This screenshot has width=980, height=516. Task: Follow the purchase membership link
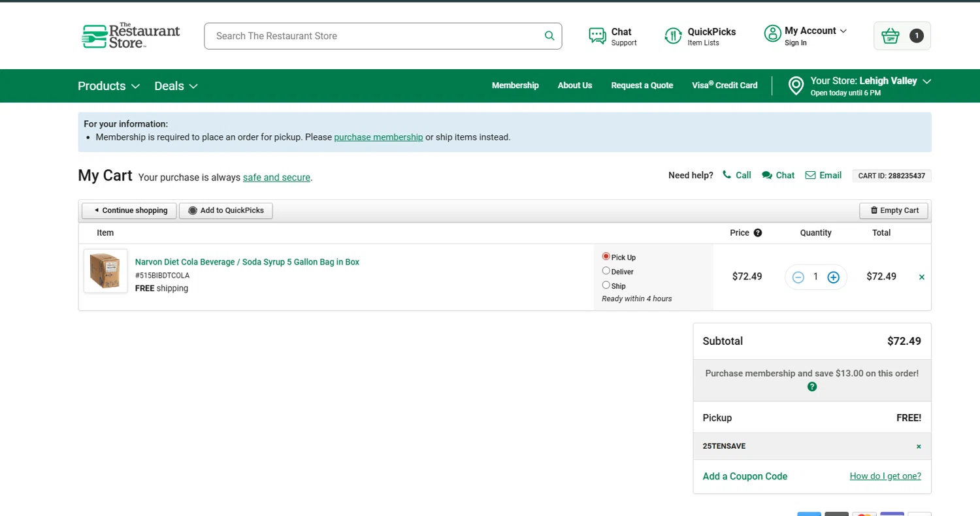click(378, 137)
